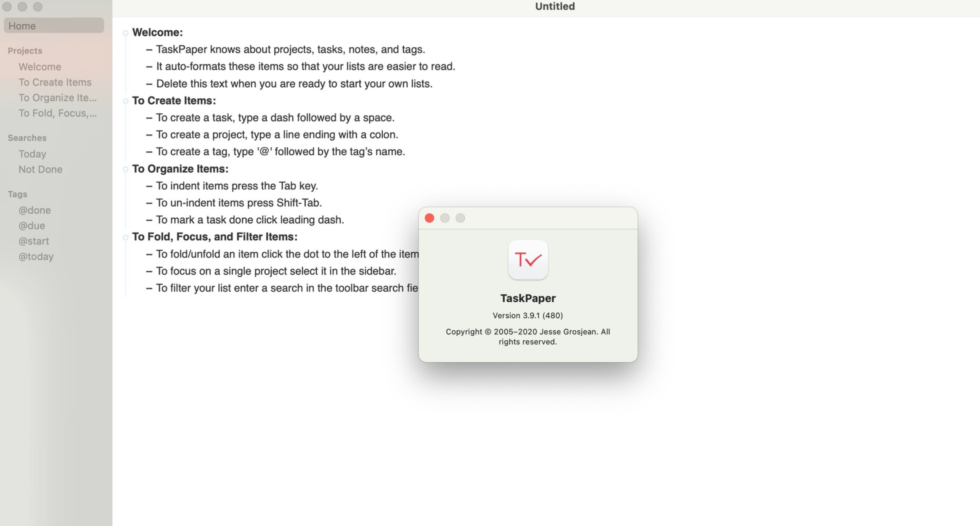Click the 'Projects' sidebar section header
980x526 pixels.
(25, 50)
